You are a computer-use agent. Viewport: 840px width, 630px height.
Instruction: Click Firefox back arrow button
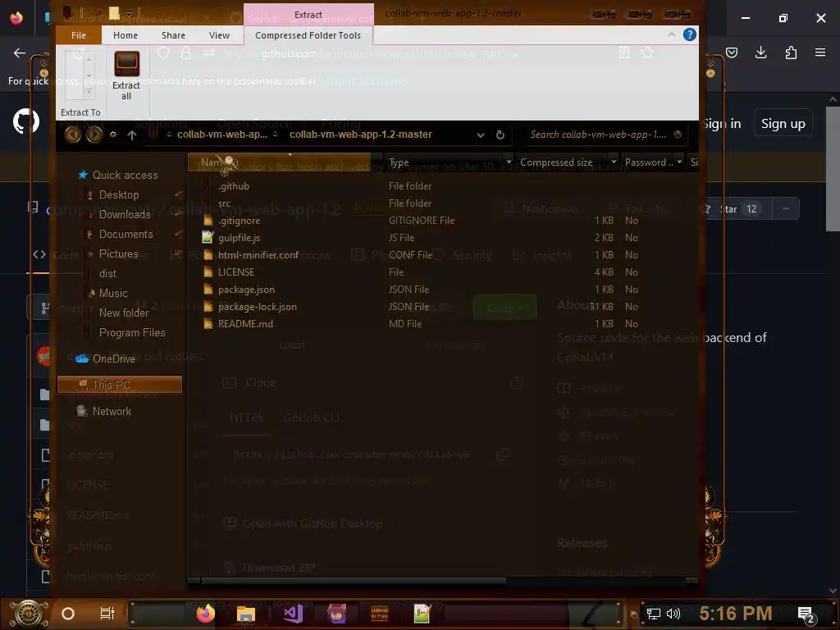[x=20, y=52]
